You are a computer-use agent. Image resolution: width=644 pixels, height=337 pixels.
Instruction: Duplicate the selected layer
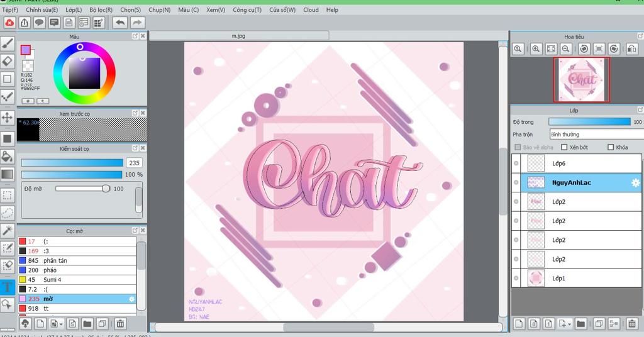pyautogui.click(x=599, y=324)
